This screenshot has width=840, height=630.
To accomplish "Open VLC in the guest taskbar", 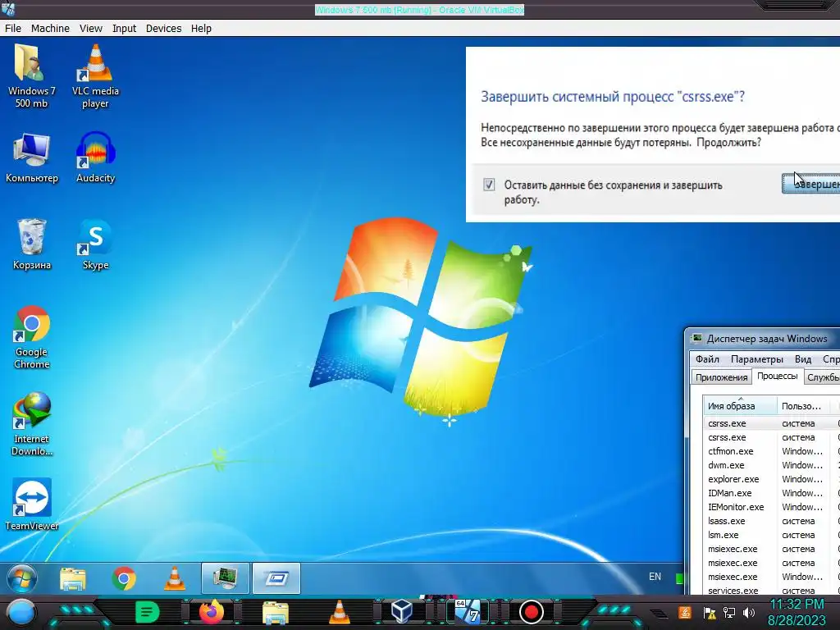I will click(175, 578).
